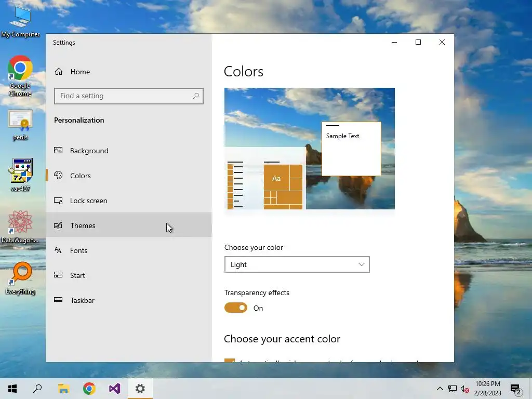
Task: Show hidden icons tray chevron
Action: 440,389
